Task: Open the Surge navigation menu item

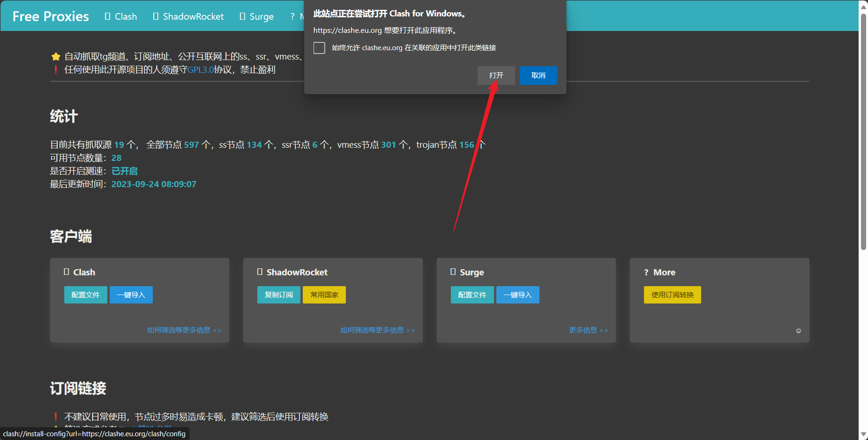Action: click(257, 16)
